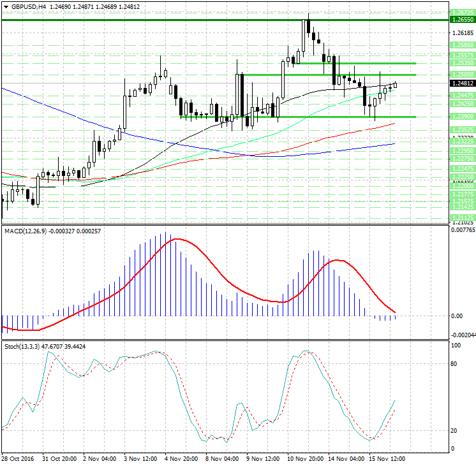Select the thick dark green 1.26550 horizontal line
The width and height of the screenshot is (476, 466).
point(191,20)
